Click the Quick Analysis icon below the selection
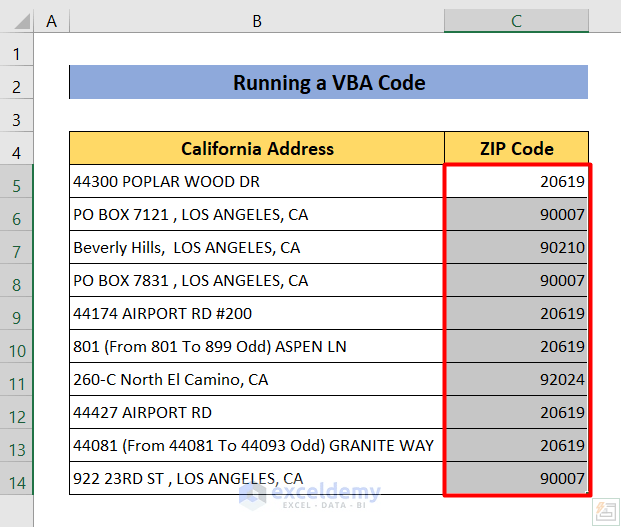 pyautogui.click(x=606, y=512)
